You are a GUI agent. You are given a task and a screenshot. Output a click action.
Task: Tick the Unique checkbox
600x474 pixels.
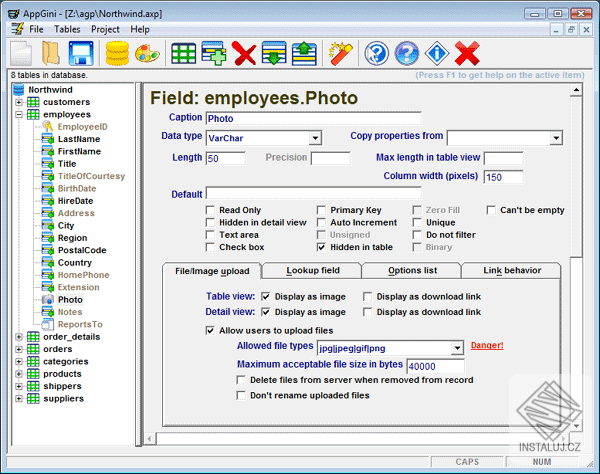click(x=417, y=222)
